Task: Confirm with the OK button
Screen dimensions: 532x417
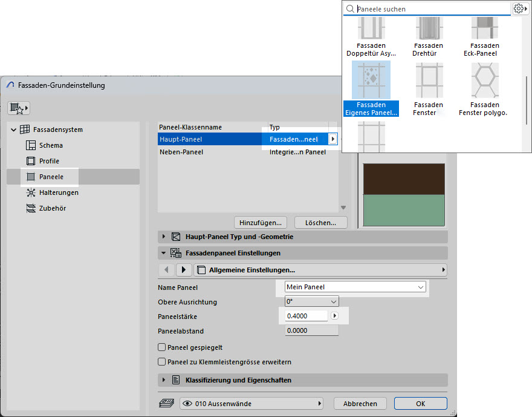Action: tap(420, 404)
